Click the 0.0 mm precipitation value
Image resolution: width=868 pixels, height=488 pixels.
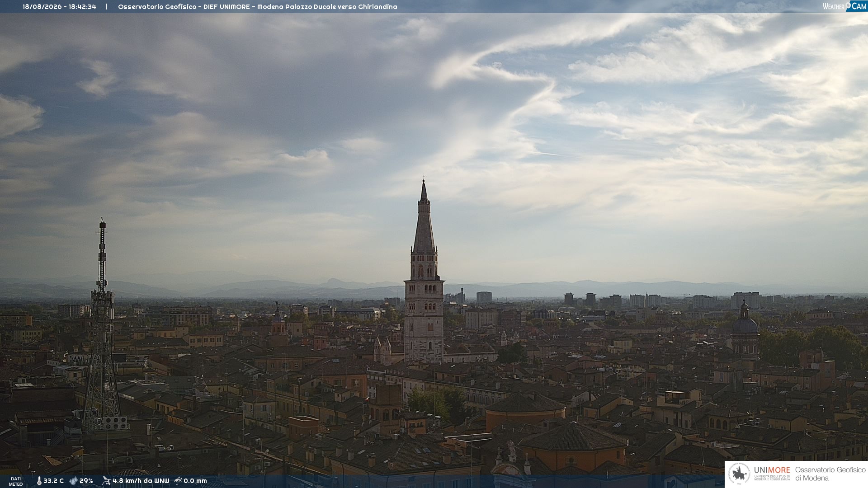(x=195, y=481)
